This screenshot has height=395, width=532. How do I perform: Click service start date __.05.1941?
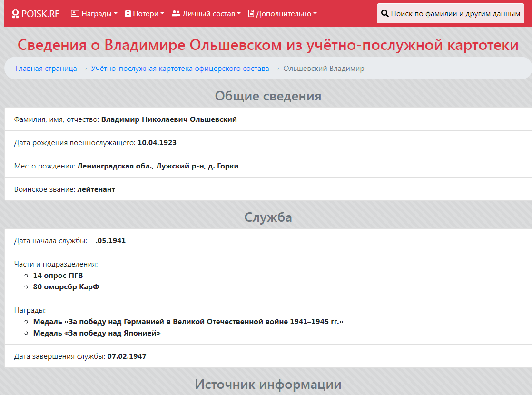pyautogui.click(x=107, y=241)
